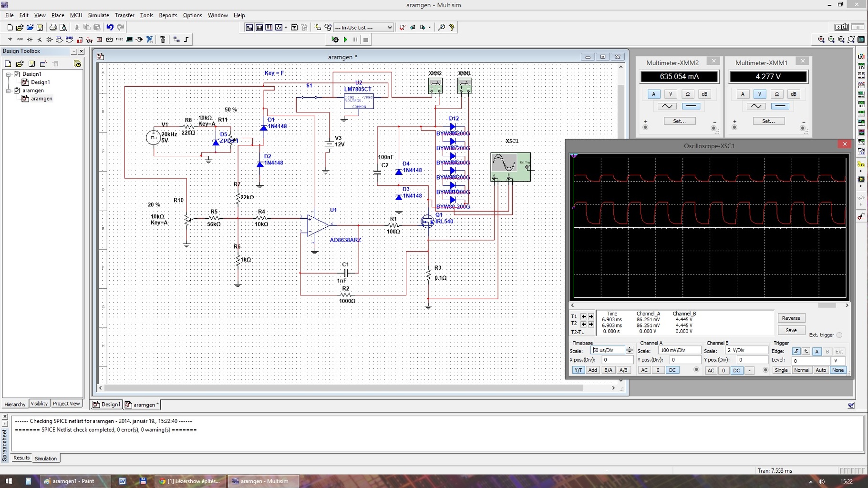Open the Simulate menu
The width and height of the screenshot is (868, 488).
coord(98,15)
